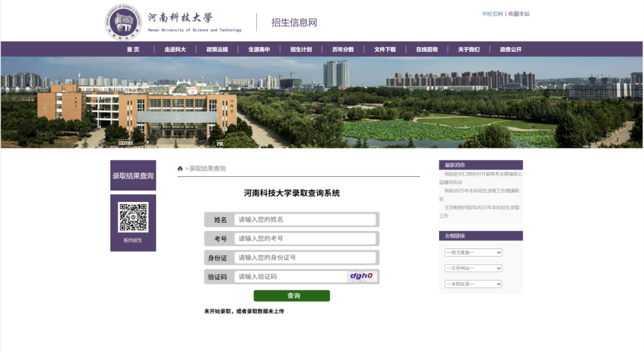Open the 在线咨询 menu
The image size is (644, 352).
point(427,49)
